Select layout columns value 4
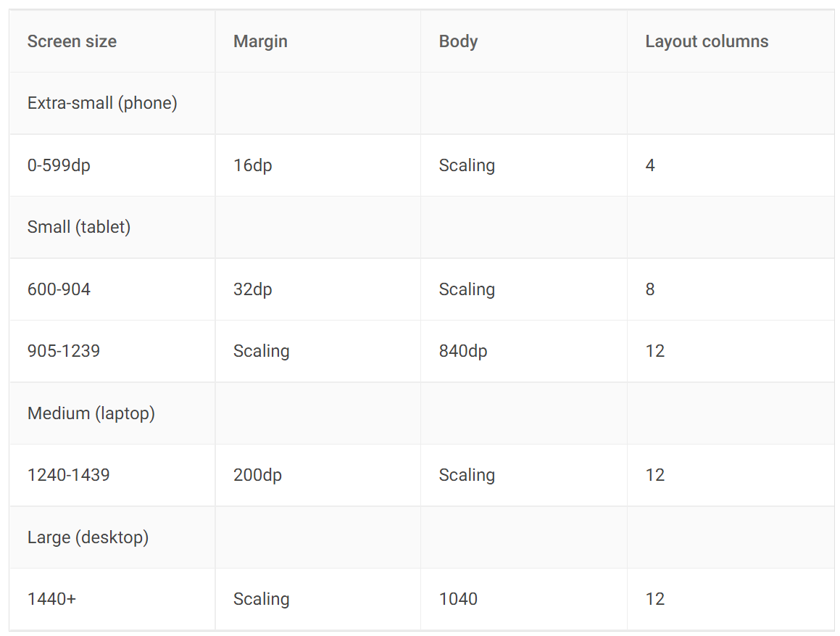The image size is (840, 636). tap(650, 165)
